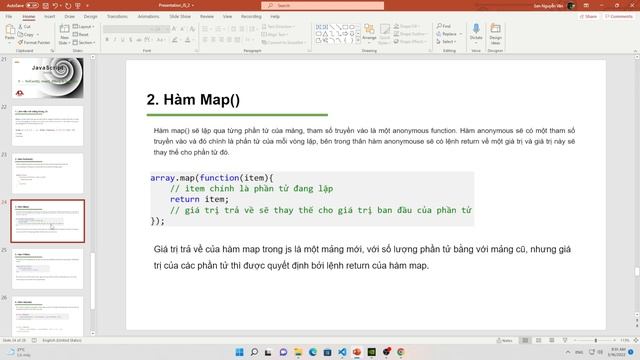Viewport: 640px width, 360px height.
Task: Open the View tab
Action: click(227, 17)
